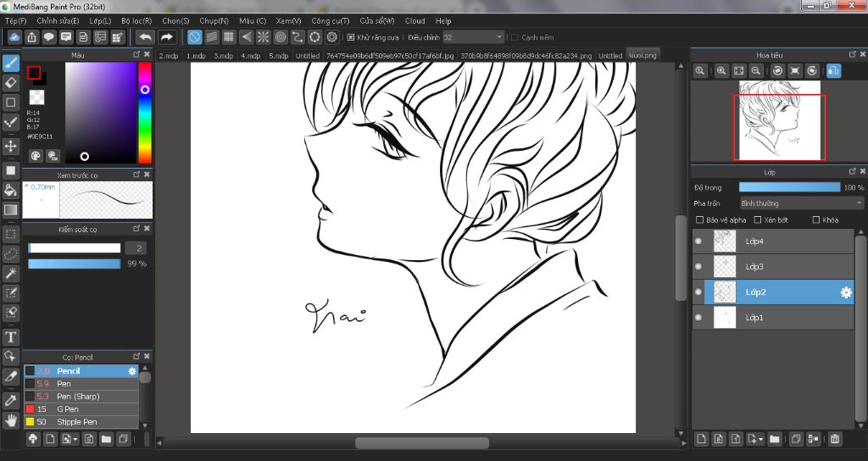This screenshot has height=461, width=868.
Task: Click the foreground color swatch
Action: (x=34, y=73)
